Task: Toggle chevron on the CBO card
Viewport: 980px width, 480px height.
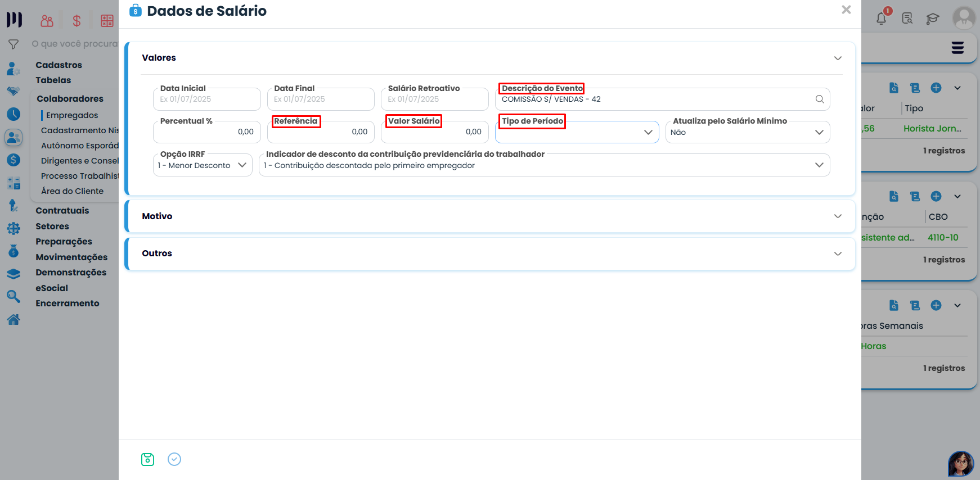Action: pyautogui.click(x=957, y=196)
